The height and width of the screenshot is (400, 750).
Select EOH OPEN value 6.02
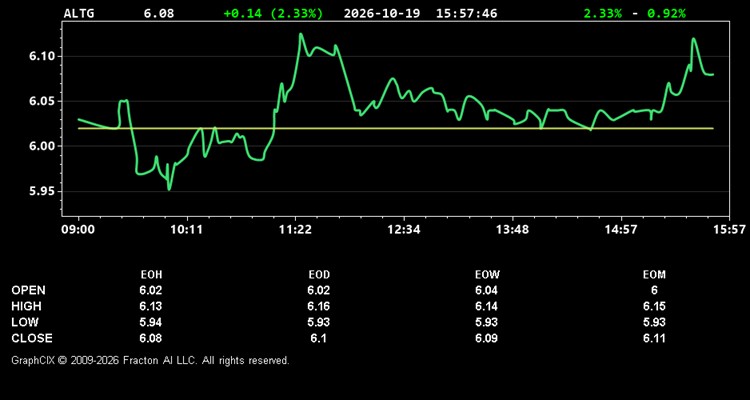151,290
